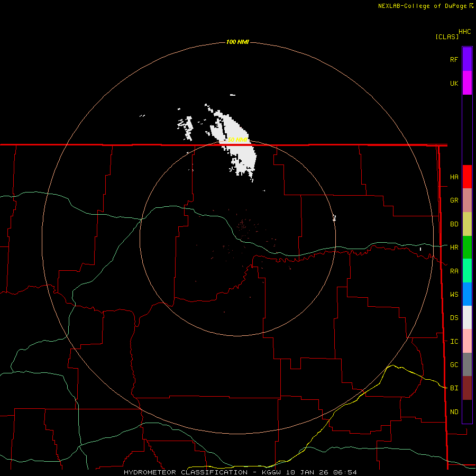Viewport: 476px width, 476px height.
Task: Click the UK legend label
Action: [454, 83]
